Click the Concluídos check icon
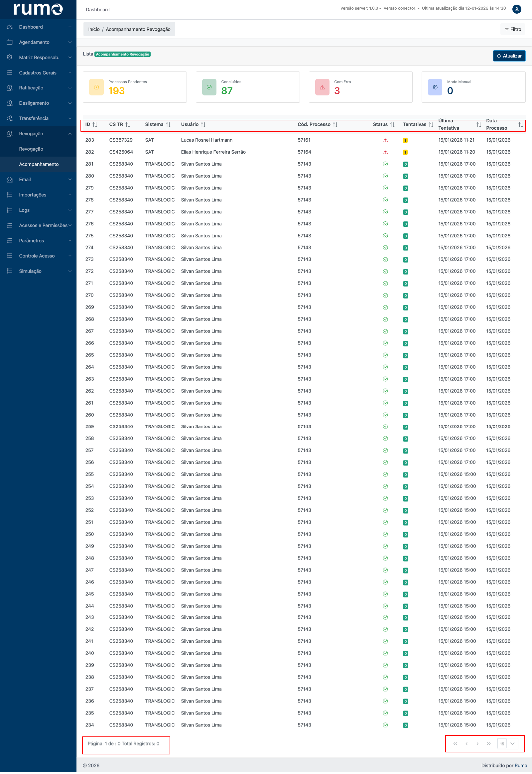This screenshot has width=532, height=774. (x=209, y=87)
